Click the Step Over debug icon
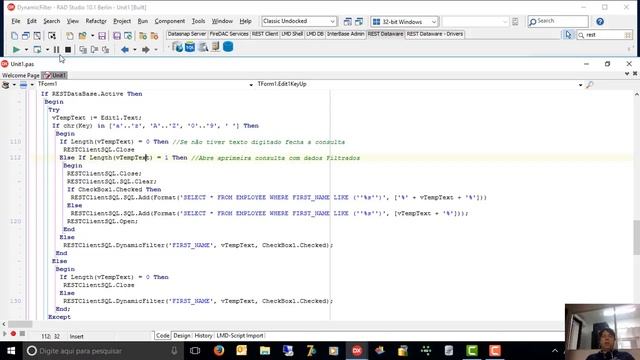The image size is (640, 360). tap(94, 50)
